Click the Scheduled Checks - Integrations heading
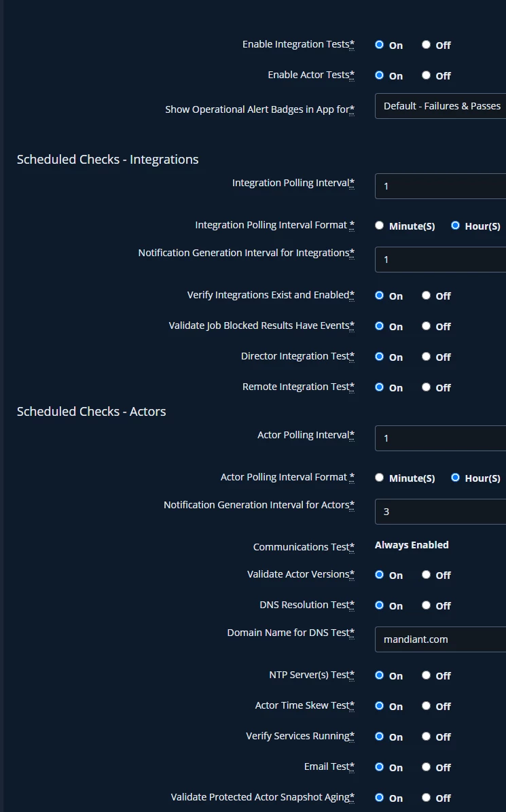The width and height of the screenshot is (506, 812). (x=107, y=160)
